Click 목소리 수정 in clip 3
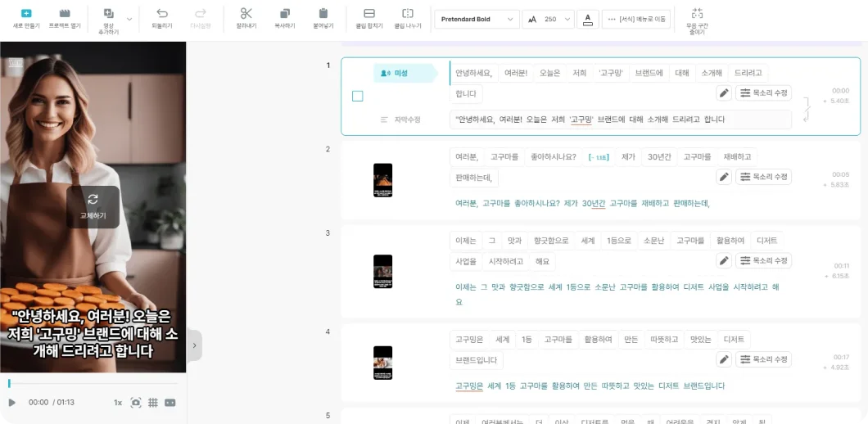 [763, 261]
